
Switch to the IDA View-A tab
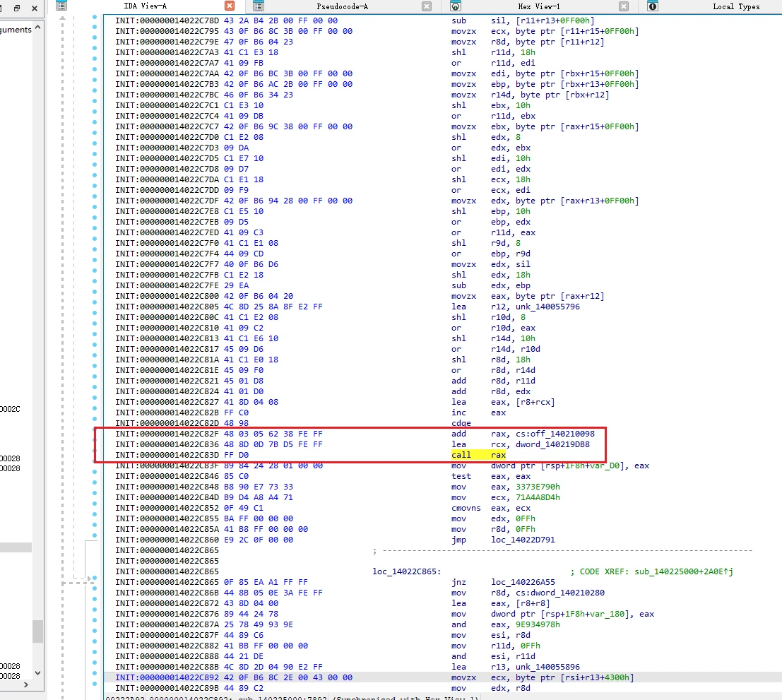coord(145,6)
